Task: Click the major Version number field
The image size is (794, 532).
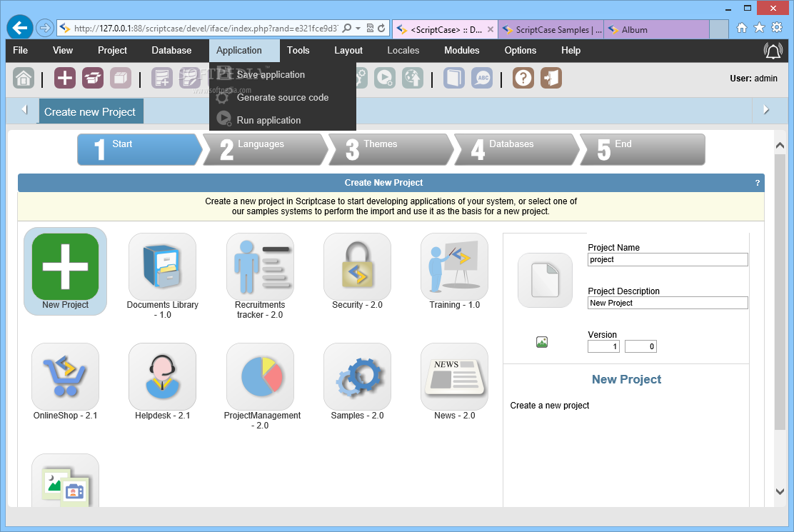Action: (x=603, y=346)
